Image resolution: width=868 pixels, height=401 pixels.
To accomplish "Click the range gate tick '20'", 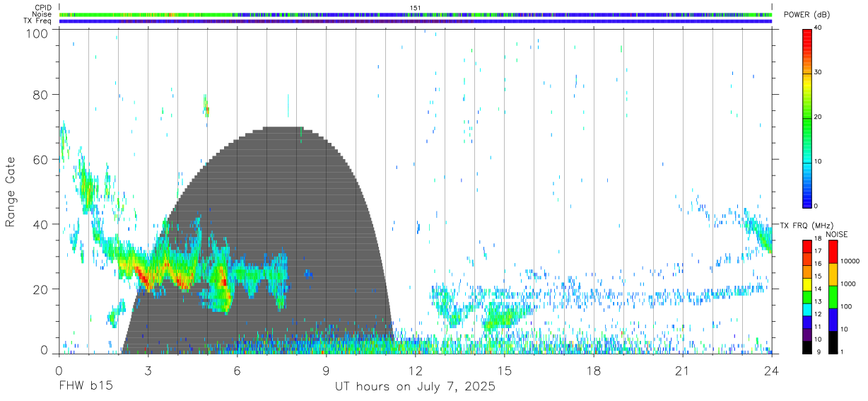I will point(41,289).
